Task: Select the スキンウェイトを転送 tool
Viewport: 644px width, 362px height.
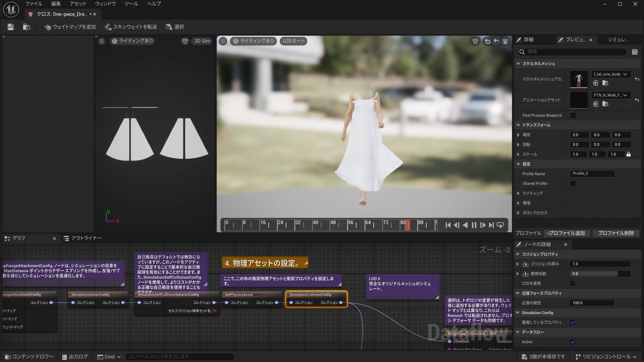Action: [131, 27]
